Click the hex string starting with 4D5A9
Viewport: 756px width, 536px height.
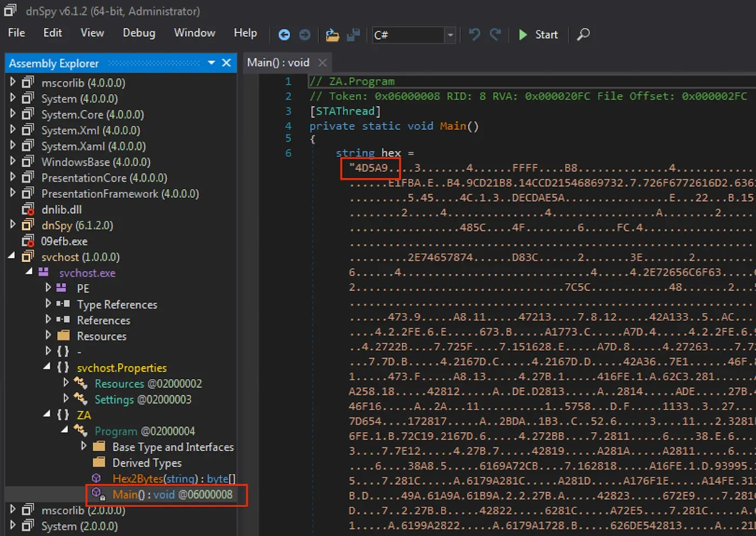(x=370, y=168)
